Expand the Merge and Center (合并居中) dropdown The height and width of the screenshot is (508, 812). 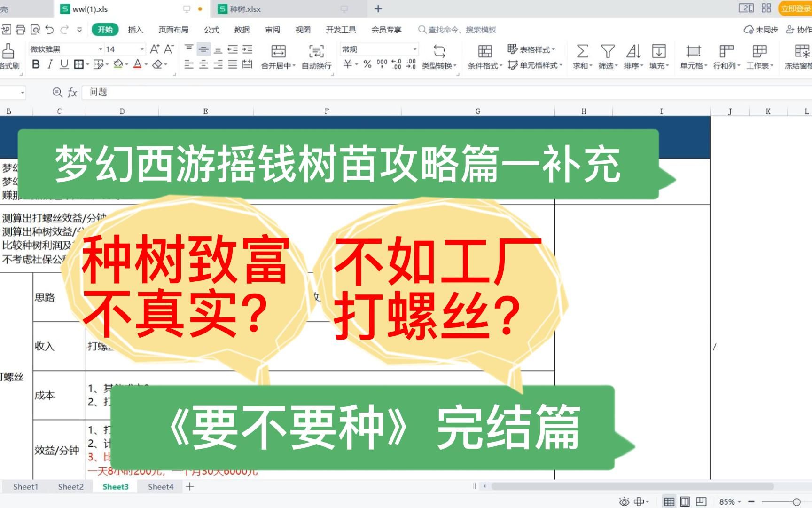click(294, 66)
